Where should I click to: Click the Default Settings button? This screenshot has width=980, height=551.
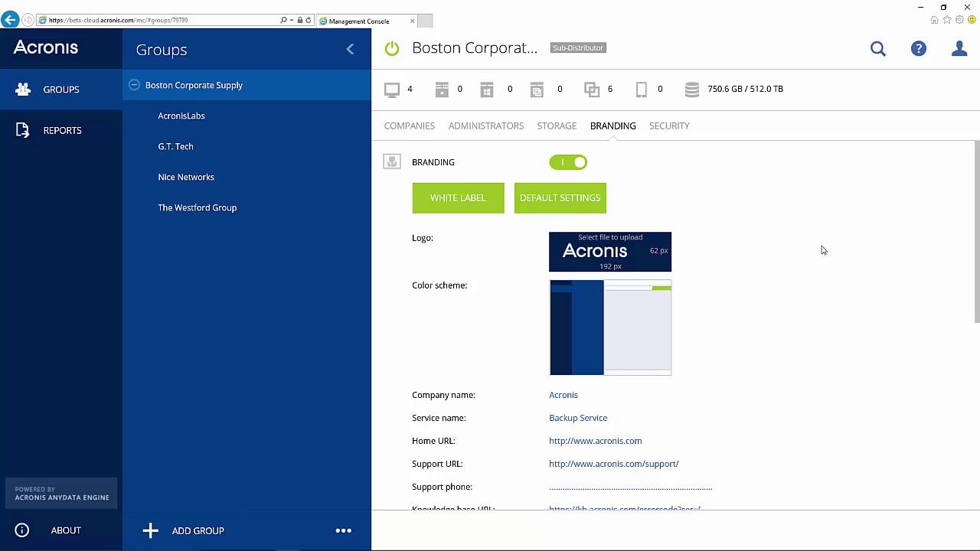(x=560, y=197)
